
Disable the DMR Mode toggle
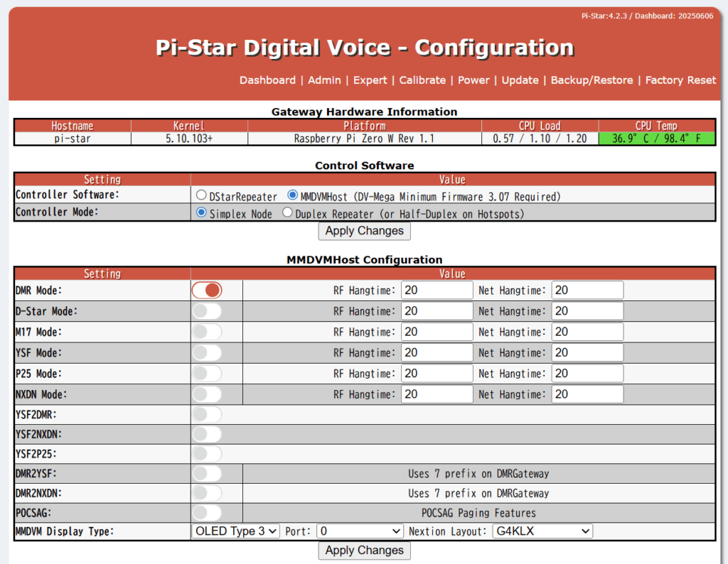[207, 291]
